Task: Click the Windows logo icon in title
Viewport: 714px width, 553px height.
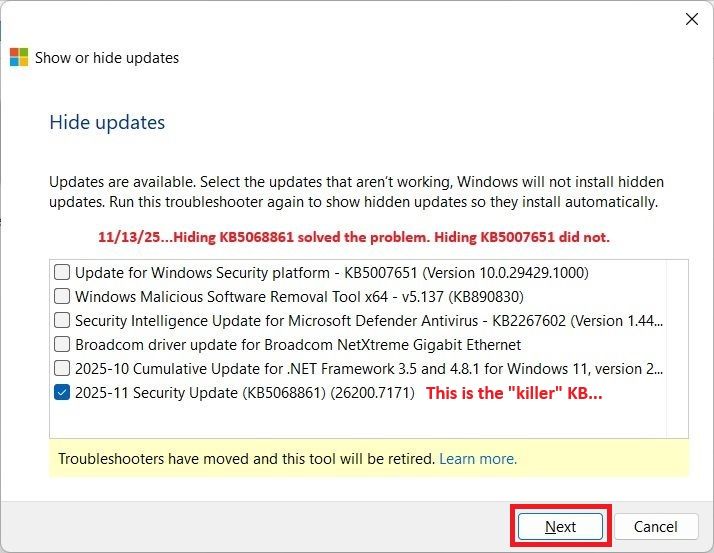Action: [x=19, y=57]
